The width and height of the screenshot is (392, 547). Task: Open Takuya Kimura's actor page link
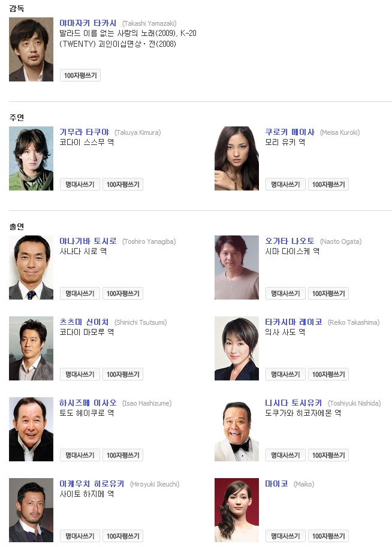tap(84, 132)
